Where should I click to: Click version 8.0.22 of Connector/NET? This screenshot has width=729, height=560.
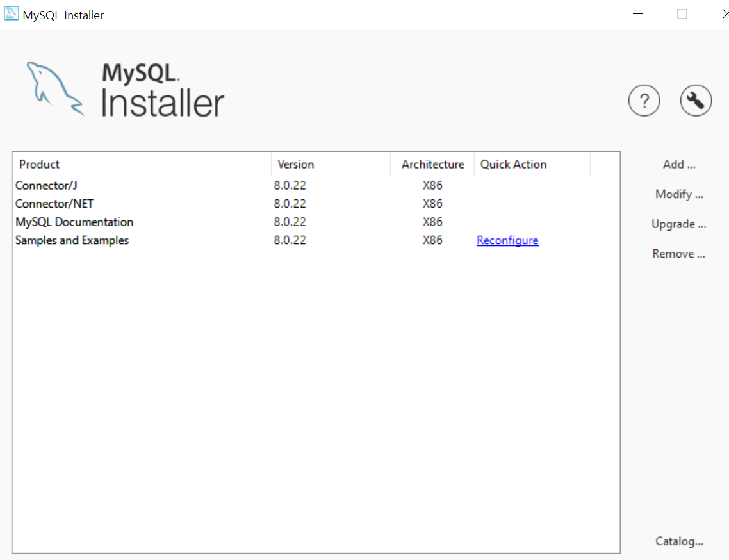pyautogui.click(x=290, y=204)
